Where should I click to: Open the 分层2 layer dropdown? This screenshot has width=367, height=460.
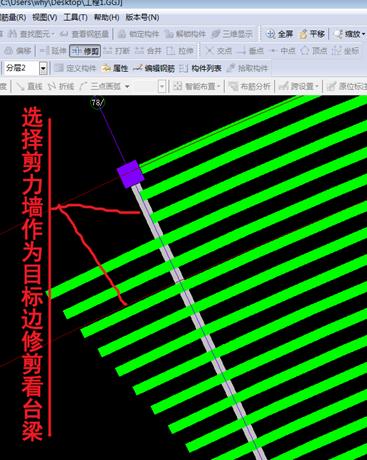[x=43, y=69]
